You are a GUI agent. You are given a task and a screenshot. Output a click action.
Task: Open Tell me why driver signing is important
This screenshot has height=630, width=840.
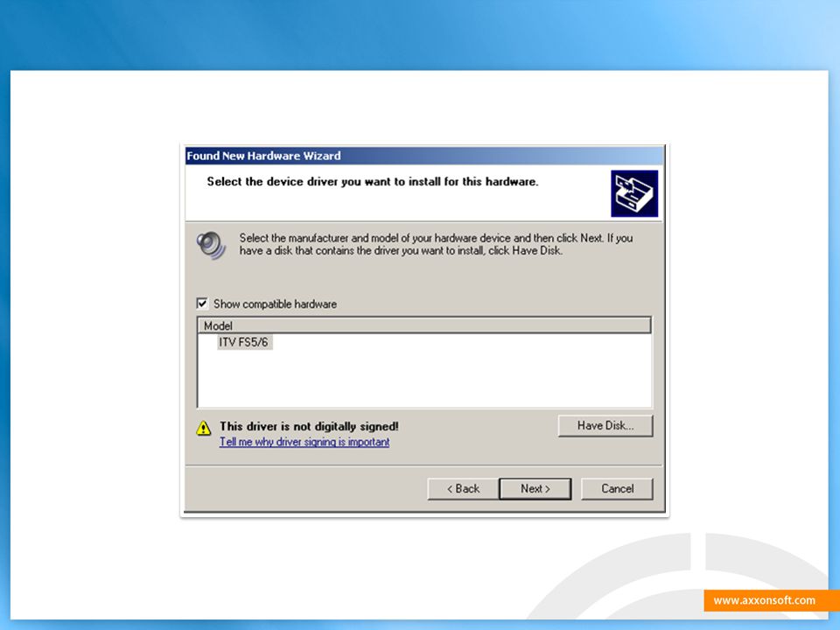(x=304, y=442)
